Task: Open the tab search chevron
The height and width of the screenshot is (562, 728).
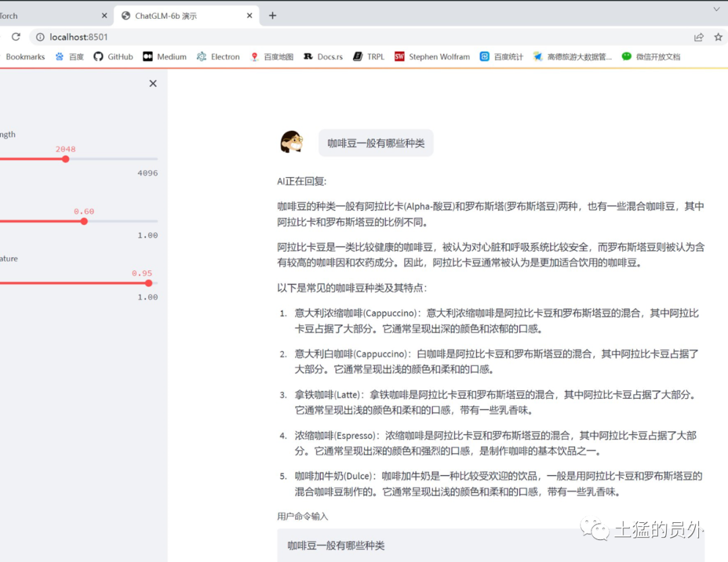Action: [x=717, y=9]
